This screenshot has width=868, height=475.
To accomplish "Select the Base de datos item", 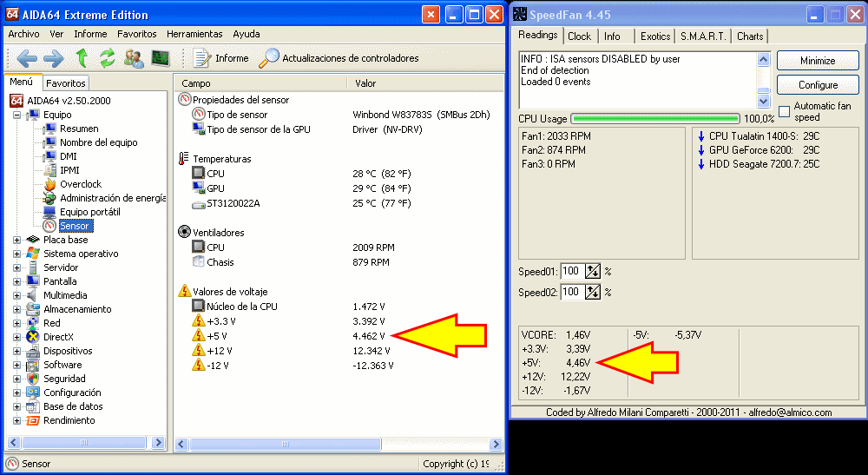I will (x=73, y=406).
